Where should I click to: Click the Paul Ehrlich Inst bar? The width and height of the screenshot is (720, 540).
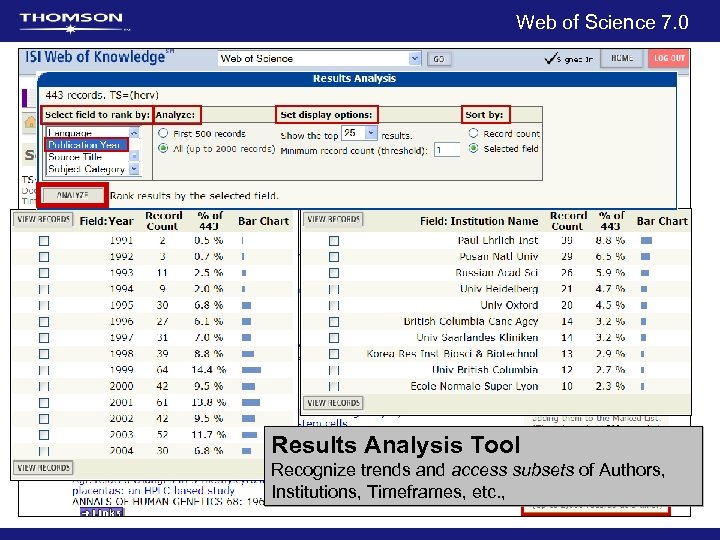point(647,241)
